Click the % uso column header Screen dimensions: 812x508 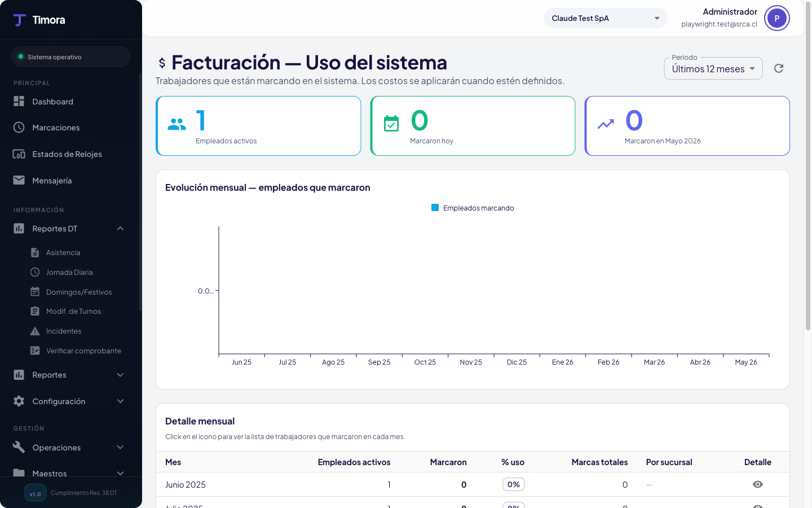tap(513, 462)
